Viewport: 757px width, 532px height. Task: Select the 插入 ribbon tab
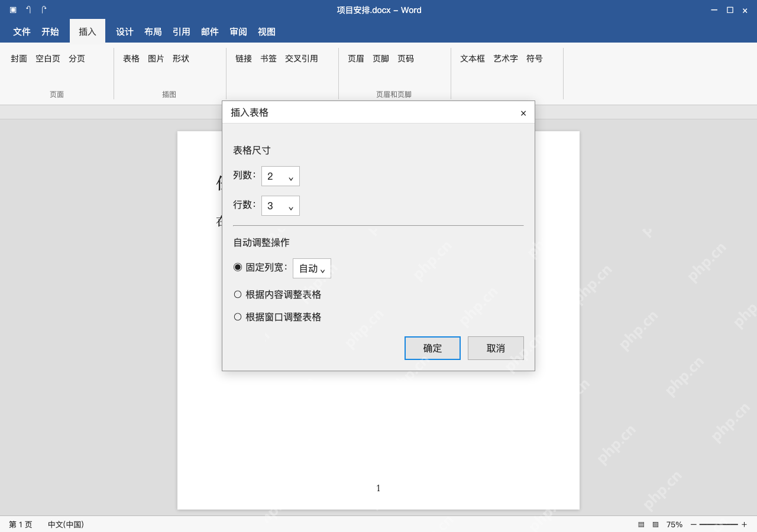pos(88,31)
